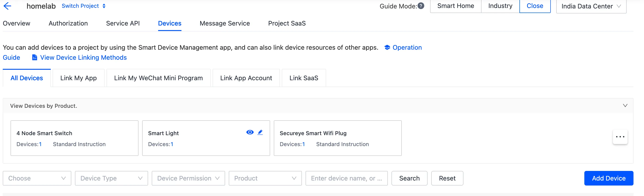Select Smart Home guide mode
Screen dimensions: 644x196
pos(455,6)
